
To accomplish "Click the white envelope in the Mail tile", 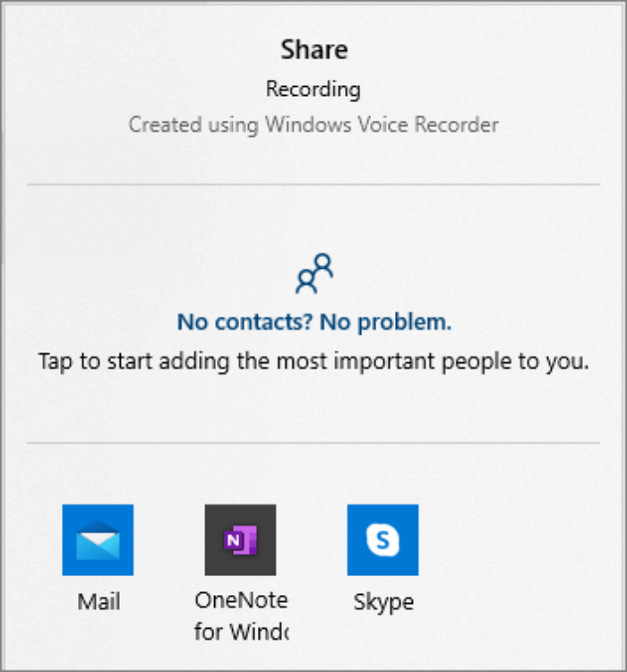I will tap(98, 545).
